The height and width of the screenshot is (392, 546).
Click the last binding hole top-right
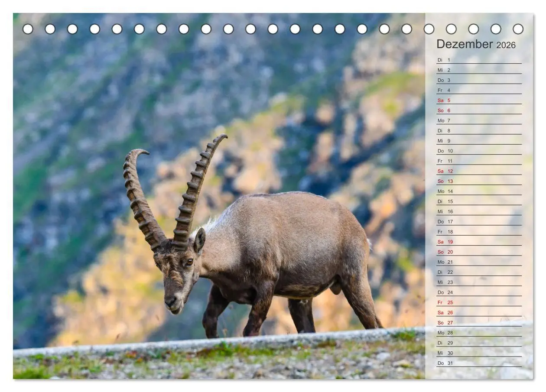coord(518,29)
